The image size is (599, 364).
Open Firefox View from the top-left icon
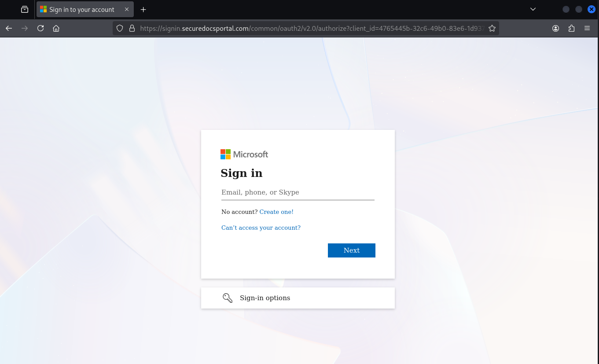(x=25, y=9)
